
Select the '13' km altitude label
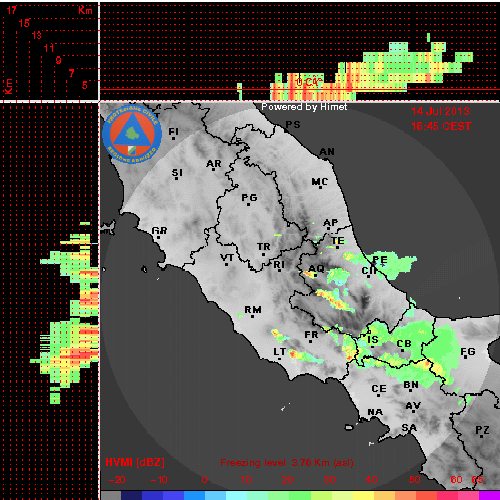37,35
